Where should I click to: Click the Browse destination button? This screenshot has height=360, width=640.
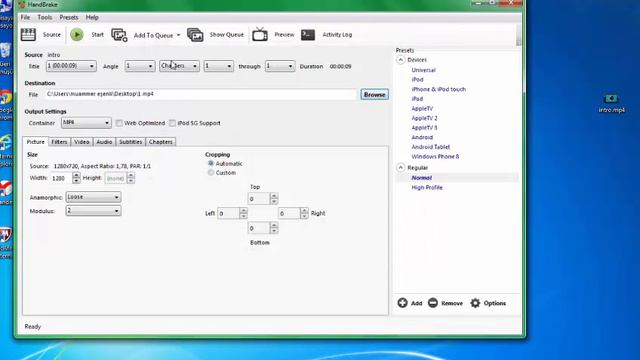pos(374,95)
